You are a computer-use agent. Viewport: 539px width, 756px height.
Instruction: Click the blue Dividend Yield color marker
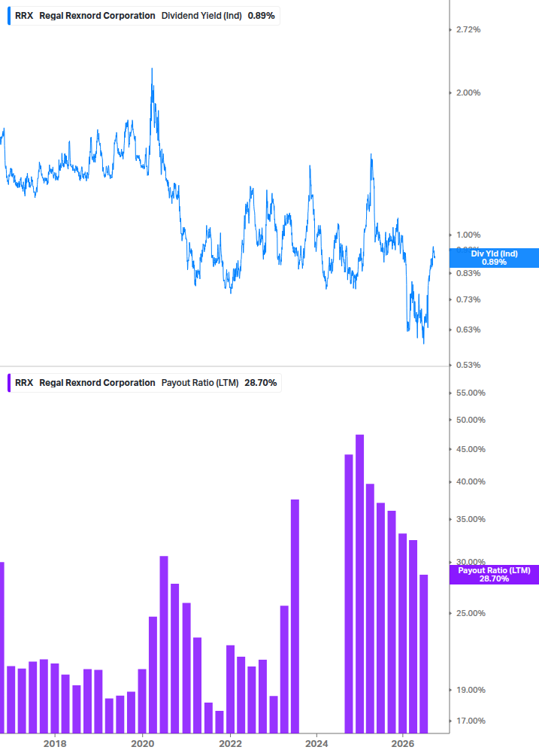click(x=9, y=16)
